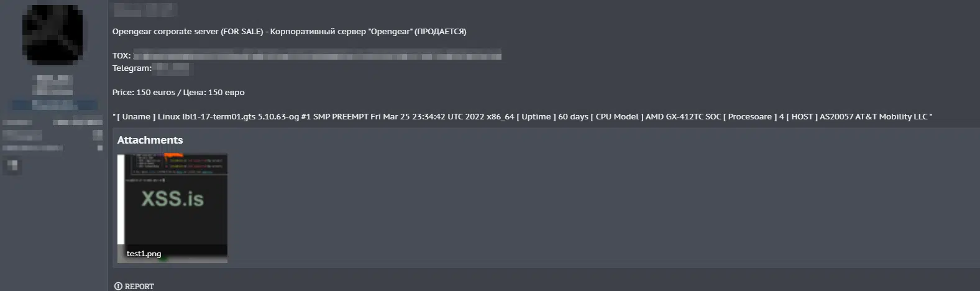Open the blurred username under the avatar
The width and height of the screenshot is (980, 291).
click(x=53, y=85)
